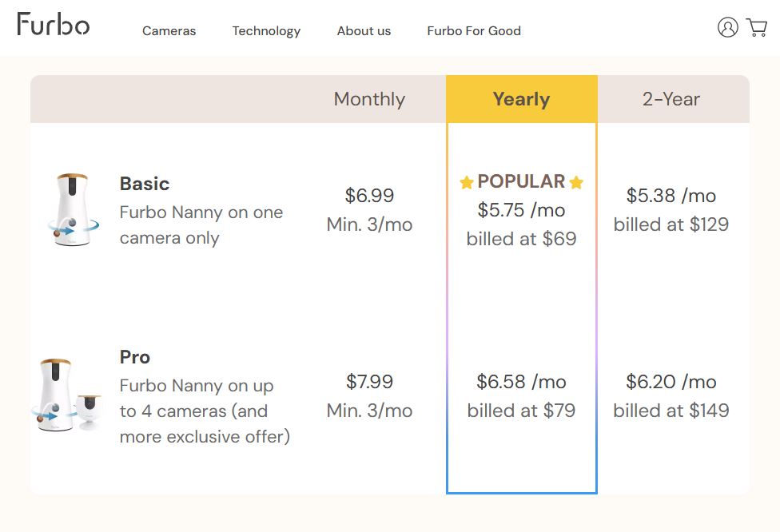
Task: Open the About us menu
Action: coord(364,31)
